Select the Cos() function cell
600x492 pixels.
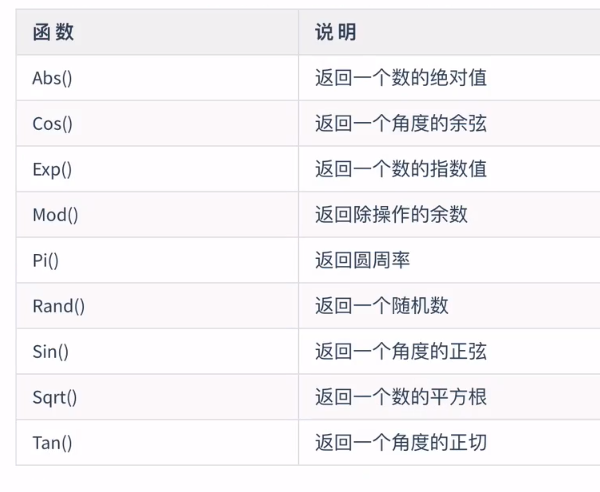52,124
